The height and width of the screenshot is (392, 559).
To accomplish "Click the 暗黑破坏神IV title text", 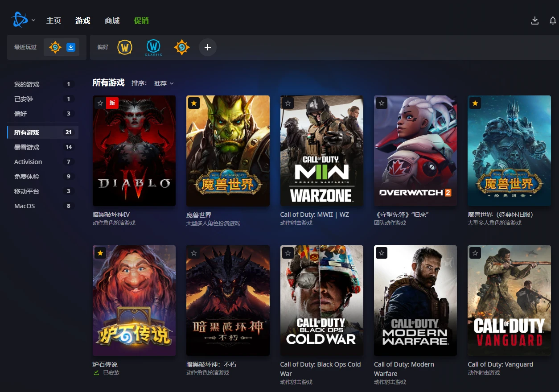I will point(111,215).
